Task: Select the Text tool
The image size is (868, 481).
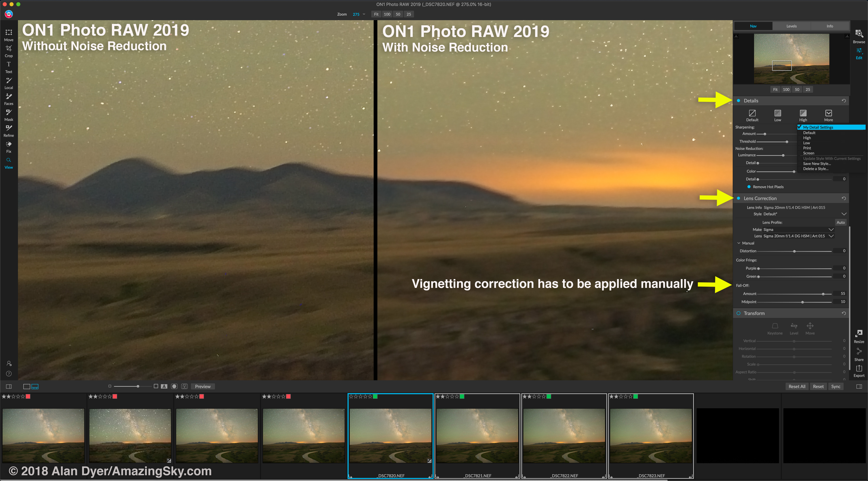Action: click(9, 64)
